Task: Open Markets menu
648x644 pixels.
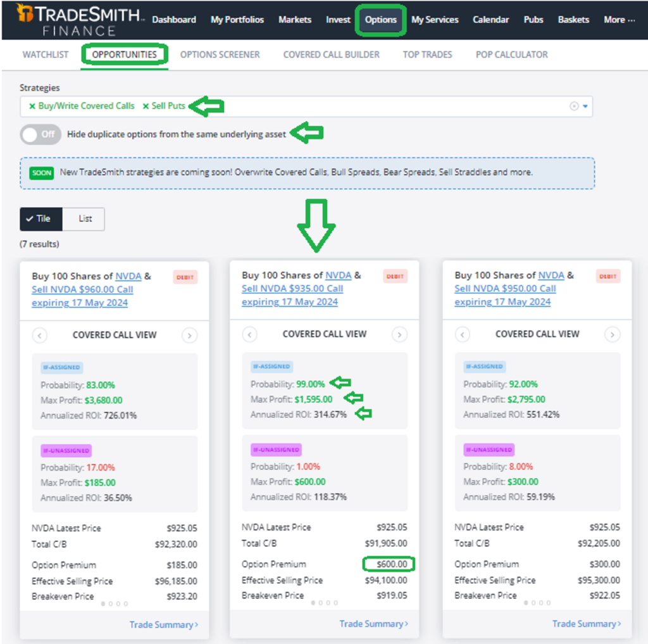Action: (x=295, y=20)
